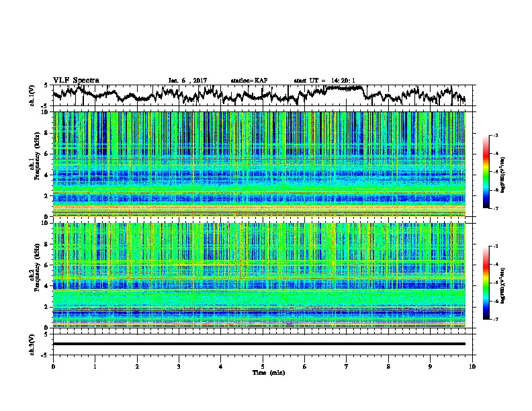
Task: Click the "ch.3(V)" axis label
Action: pos(32,345)
